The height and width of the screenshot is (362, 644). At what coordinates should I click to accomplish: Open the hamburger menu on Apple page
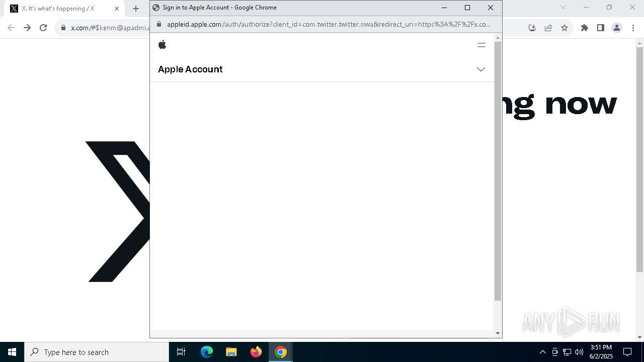pos(481,45)
